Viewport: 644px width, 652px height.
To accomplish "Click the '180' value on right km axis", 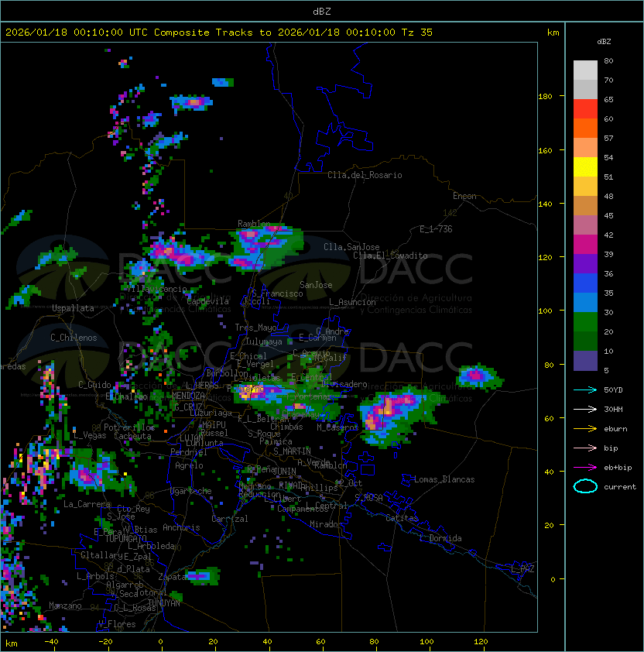I will click(x=545, y=97).
